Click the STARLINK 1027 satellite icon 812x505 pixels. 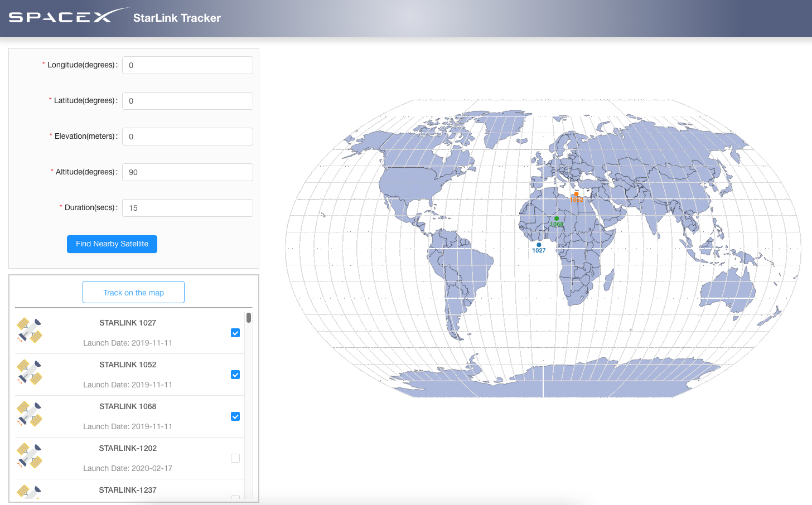[30, 331]
